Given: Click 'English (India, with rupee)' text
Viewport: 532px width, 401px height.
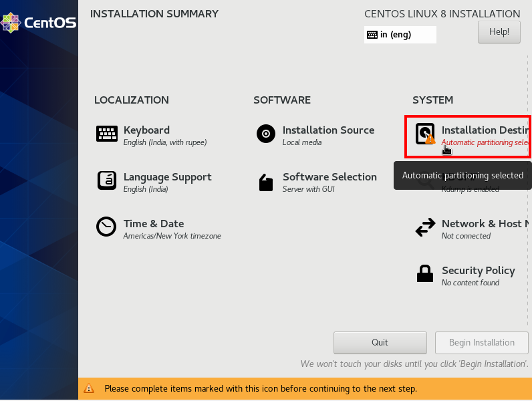Looking at the screenshot, I should tap(165, 142).
